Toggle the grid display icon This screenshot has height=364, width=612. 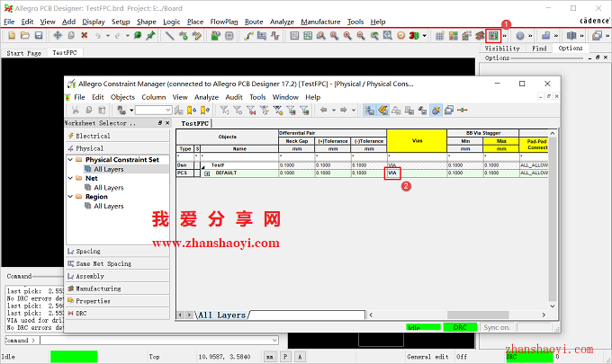point(440,36)
